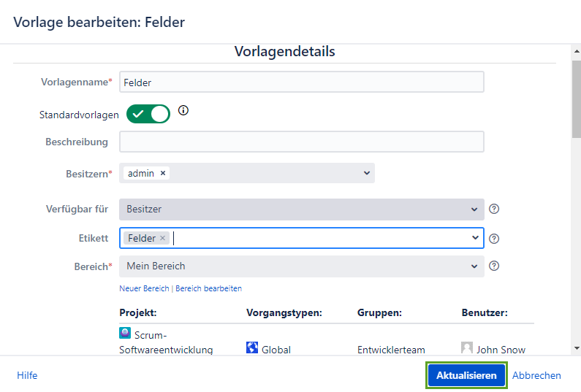Image resolution: width=581 pixels, height=392 pixels.
Task: Click the Vorlagenname input field
Action: (x=302, y=82)
